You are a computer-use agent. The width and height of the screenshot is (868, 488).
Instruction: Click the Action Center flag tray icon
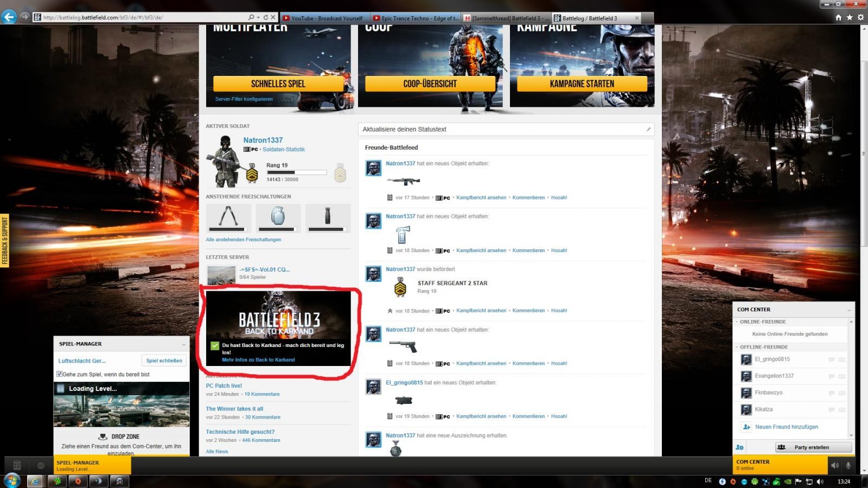click(798, 481)
